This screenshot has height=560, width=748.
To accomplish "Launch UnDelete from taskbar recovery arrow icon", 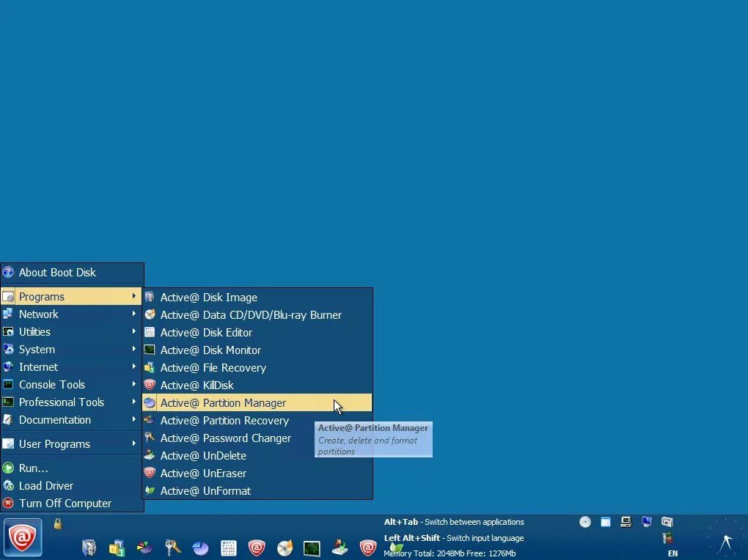I will pyautogui.click(x=340, y=548).
